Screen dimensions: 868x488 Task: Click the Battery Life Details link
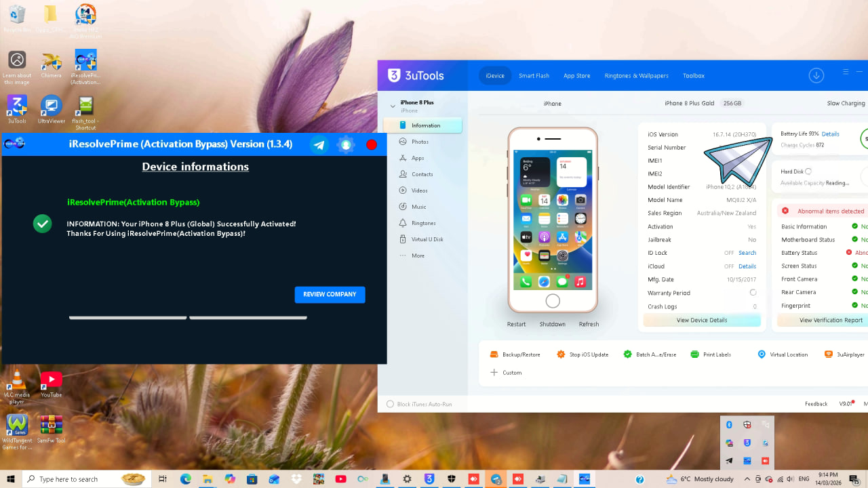pos(831,134)
